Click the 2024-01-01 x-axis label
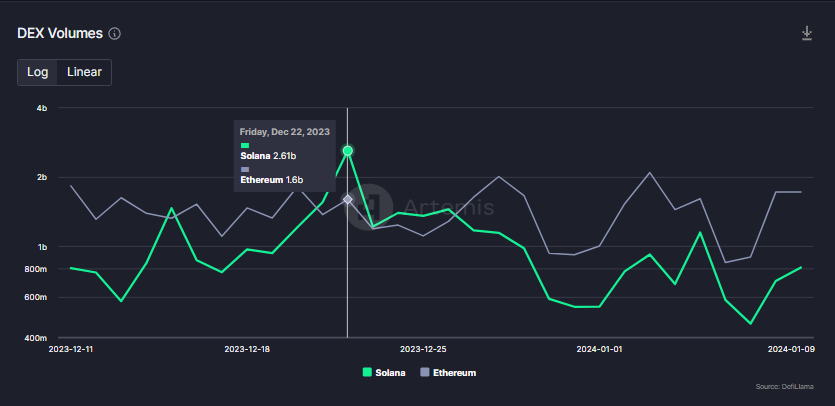The width and height of the screenshot is (835, 406). click(599, 350)
